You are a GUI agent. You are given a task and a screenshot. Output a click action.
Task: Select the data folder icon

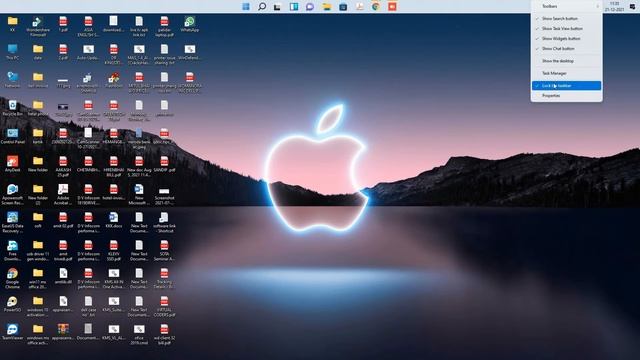pos(38,52)
